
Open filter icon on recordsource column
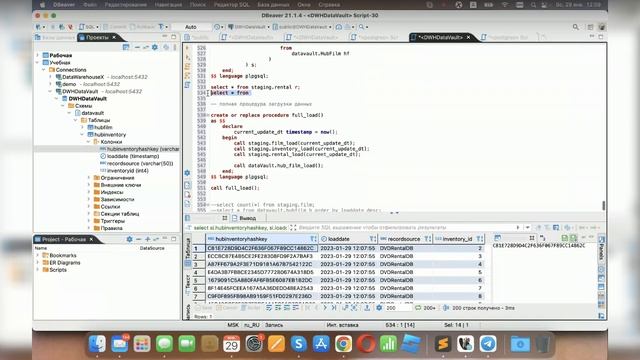pyautogui.click(x=427, y=239)
